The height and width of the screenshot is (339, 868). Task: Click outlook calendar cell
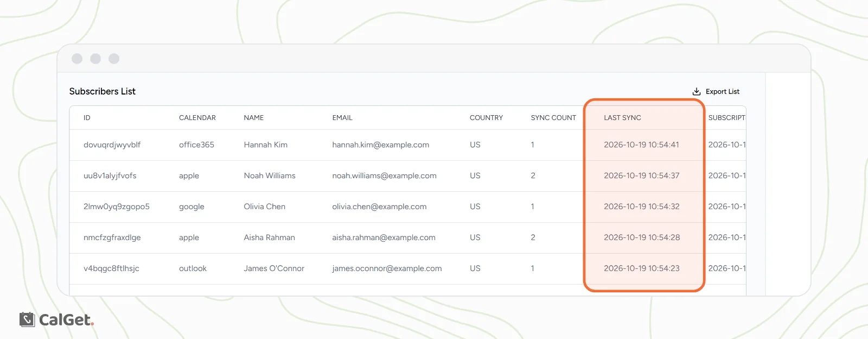click(x=193, y=268)
